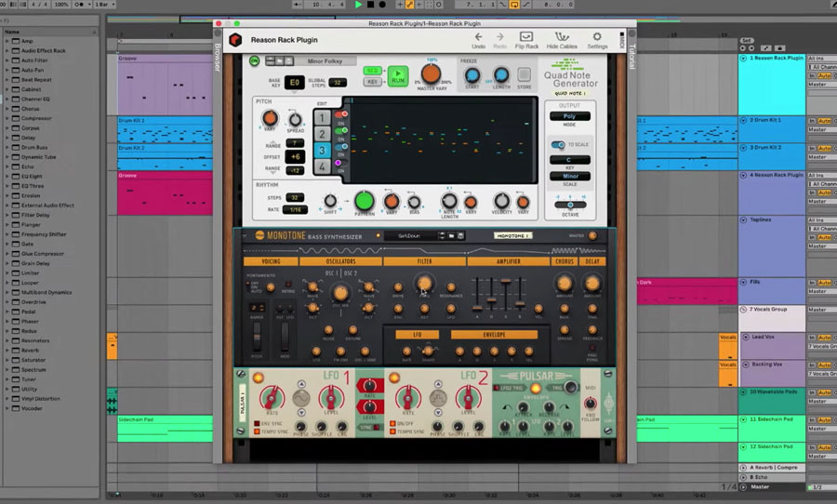Click the Pitch Vary orange knob
This screenshot has width=837, height=504.
[270, 117]
